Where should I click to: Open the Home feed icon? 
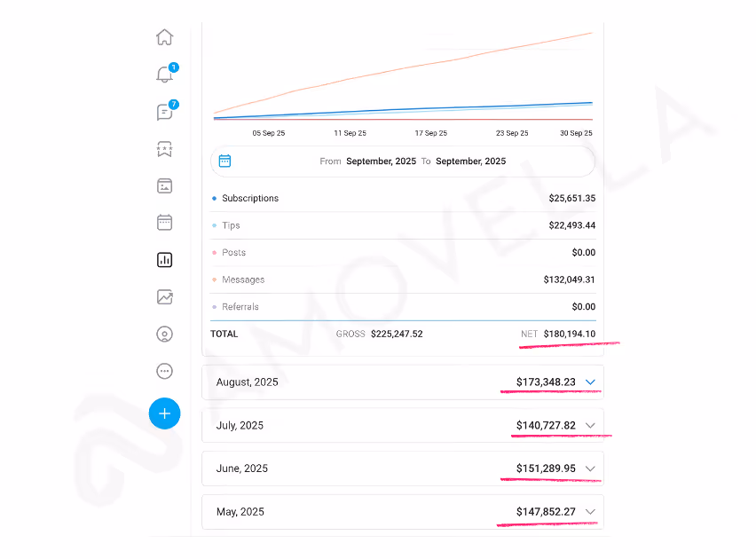pyautogui.click(x=164, y=37)
